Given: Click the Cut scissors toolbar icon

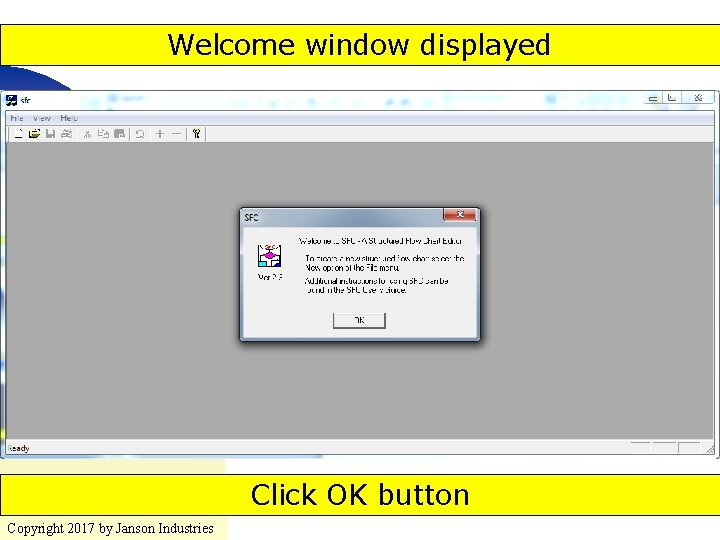Looking at the screenshot, I should [x=87, y=134].
